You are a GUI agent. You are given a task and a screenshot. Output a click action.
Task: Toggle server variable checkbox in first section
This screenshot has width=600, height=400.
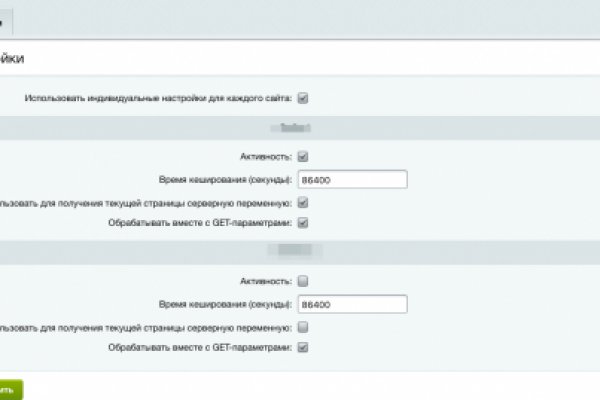click(x=303, y=202)
